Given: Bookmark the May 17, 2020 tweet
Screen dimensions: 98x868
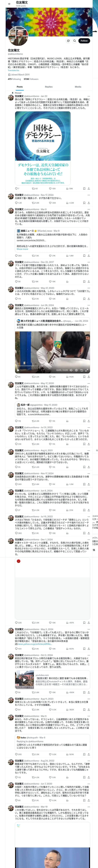Looking at the screenshot, I should click(84, 421).
